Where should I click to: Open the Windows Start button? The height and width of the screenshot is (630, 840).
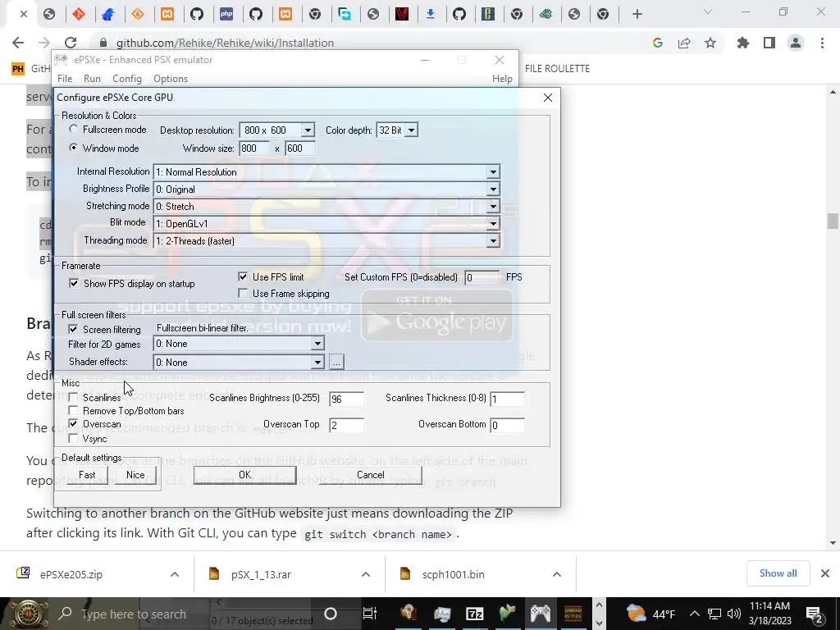(x=27, y=614)
